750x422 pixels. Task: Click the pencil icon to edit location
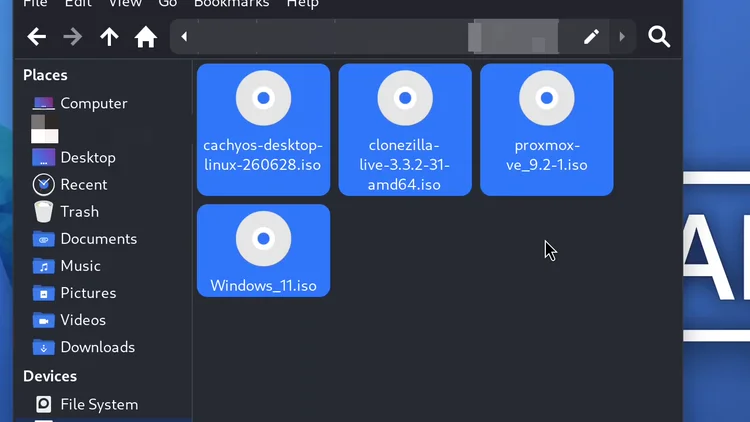click(x=591, y=37)
